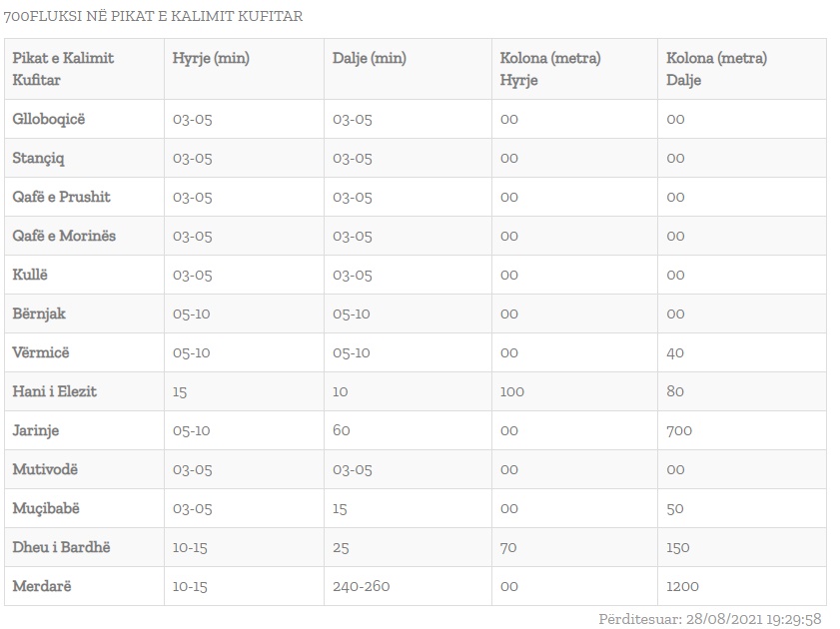Click Qafë e Morinës in the table
This screenshot has height=629, width=840.
tap(64, 236)
